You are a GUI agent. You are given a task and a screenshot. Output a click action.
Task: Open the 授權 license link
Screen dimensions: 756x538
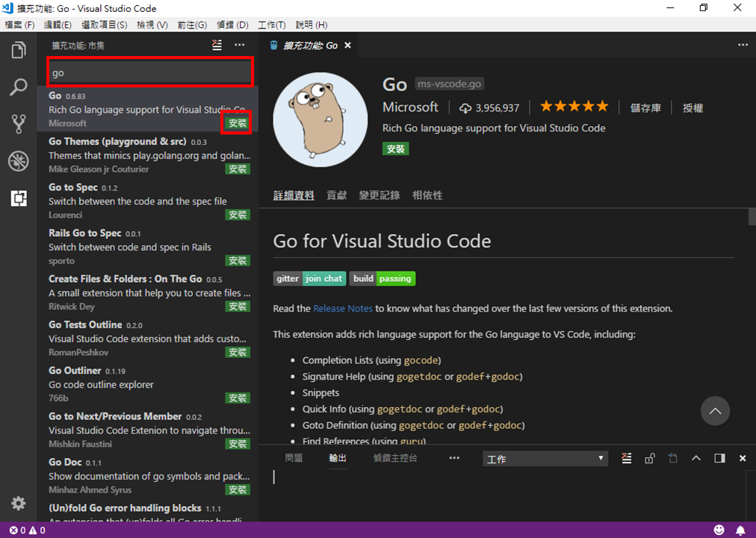693,108
